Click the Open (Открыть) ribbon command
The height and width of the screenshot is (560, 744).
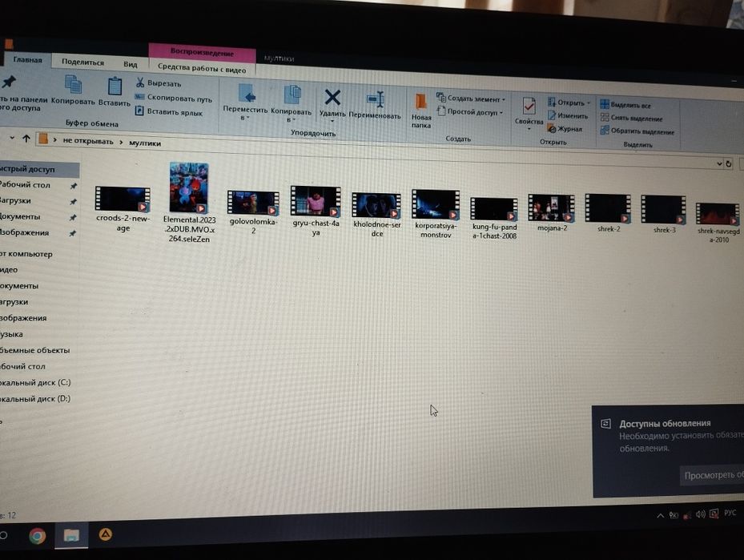point(569,102)
